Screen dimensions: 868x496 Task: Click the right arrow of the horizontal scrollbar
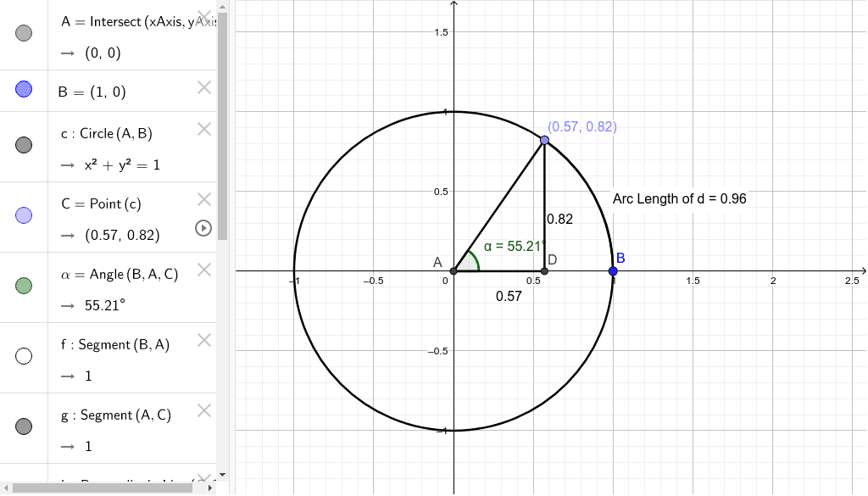(209, 488)
